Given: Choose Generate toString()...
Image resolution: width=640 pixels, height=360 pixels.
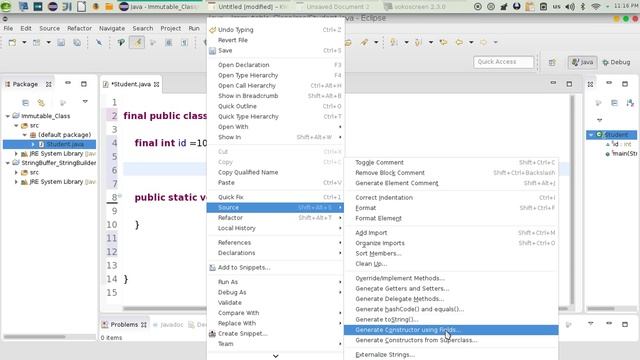Looking at the screenshot, I should (x=451, y=320).
